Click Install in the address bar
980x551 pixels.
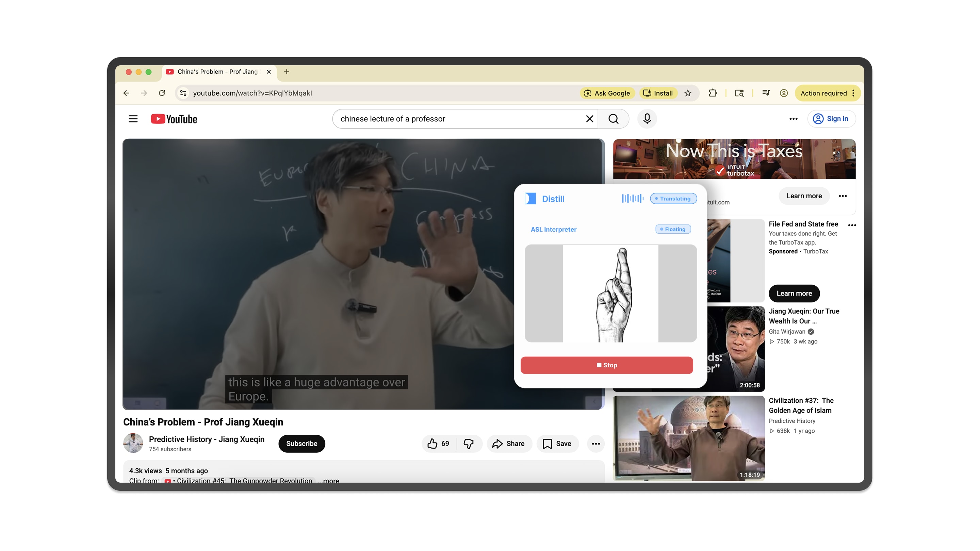(x=658, y=93)
